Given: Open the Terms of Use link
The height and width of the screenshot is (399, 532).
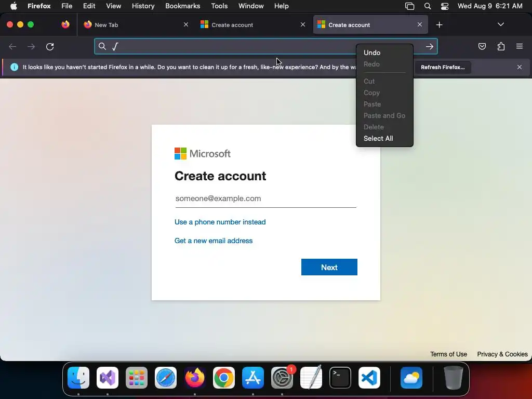Looking at the screenshot, I should pos(448,354).
